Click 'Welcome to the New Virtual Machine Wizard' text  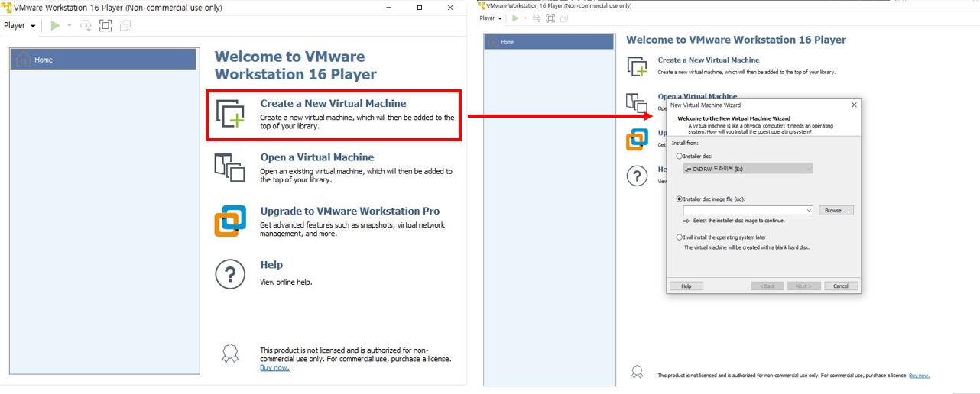point(734,118)
